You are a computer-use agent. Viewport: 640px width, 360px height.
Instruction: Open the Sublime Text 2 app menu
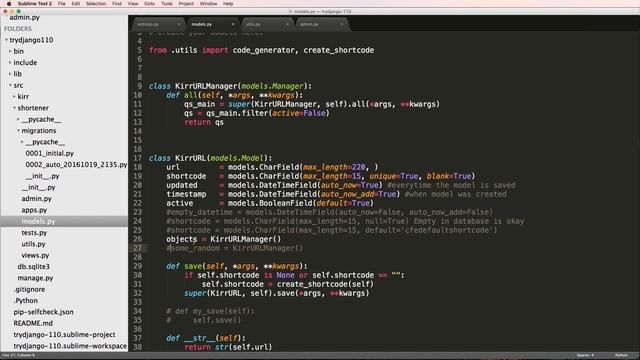pos(35,4)
